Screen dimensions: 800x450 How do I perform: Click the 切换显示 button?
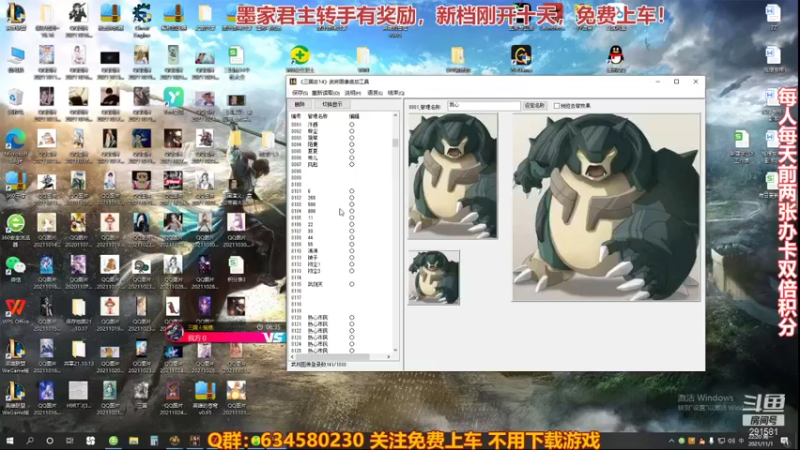tap(332, 104)
